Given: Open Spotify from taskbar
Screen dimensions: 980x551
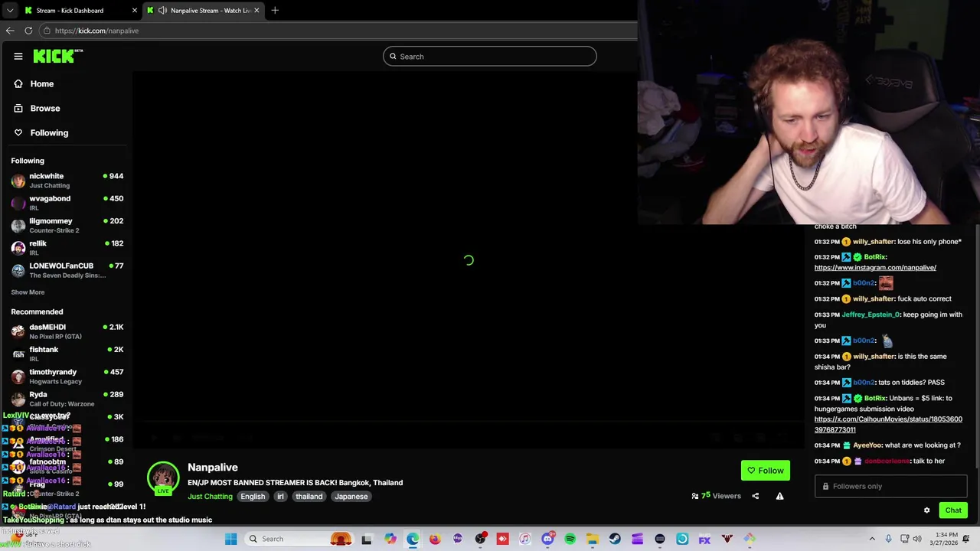Looking at the screenshot, I should tap(570, 539).
